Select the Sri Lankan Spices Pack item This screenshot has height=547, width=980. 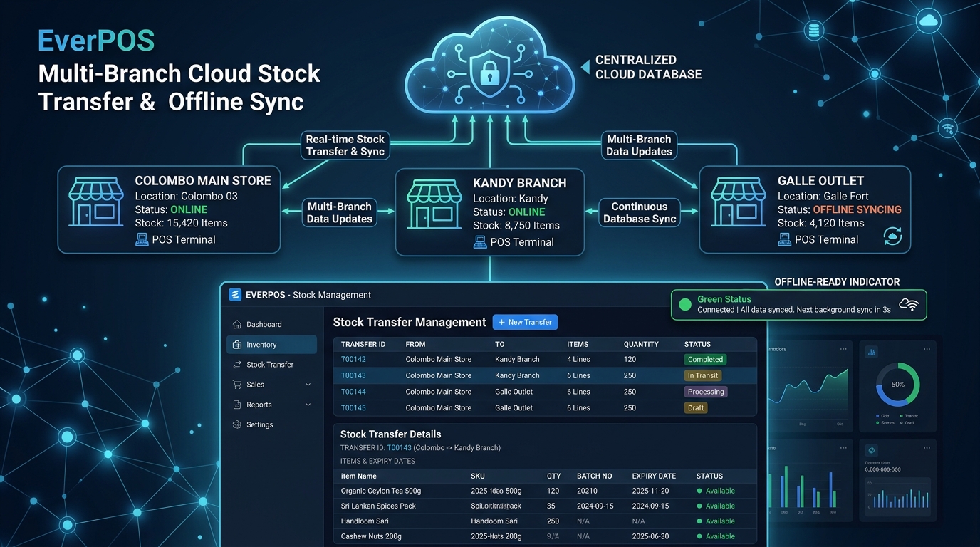tap(378, 506)
